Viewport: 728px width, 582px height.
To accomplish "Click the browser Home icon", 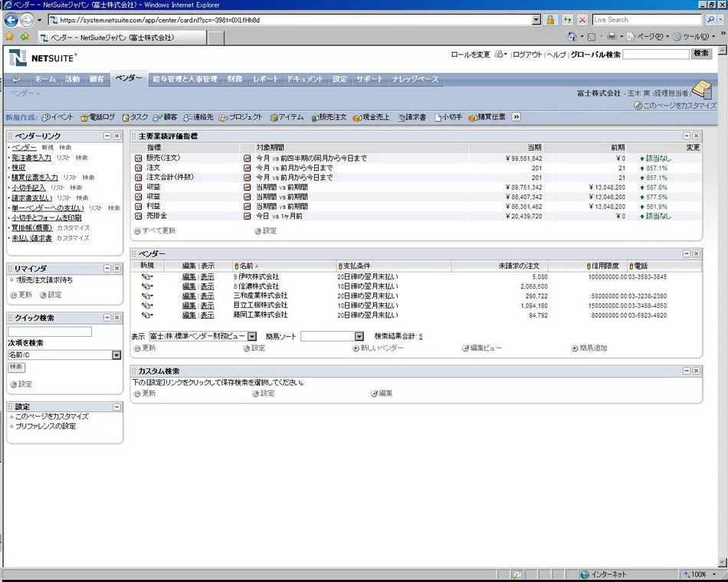I will point(572,36).
